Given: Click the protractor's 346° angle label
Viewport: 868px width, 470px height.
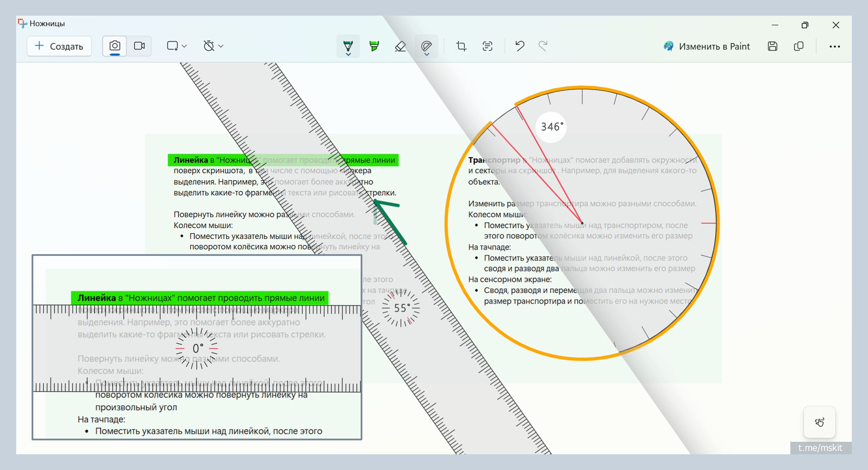Looking at the screenshot, I should (x=551, y=127).
